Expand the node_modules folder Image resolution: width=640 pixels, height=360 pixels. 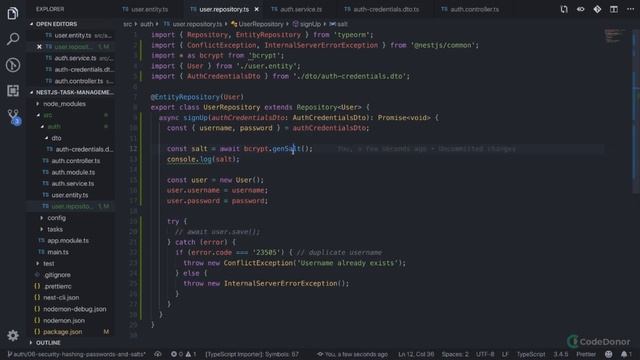click(64, 104)
